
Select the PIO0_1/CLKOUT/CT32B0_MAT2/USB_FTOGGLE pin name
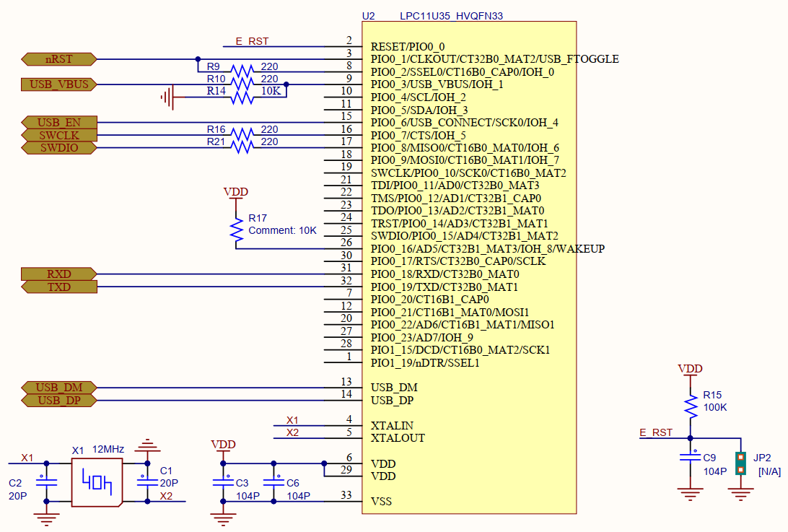pyautogui.click(x=494, y=59)
